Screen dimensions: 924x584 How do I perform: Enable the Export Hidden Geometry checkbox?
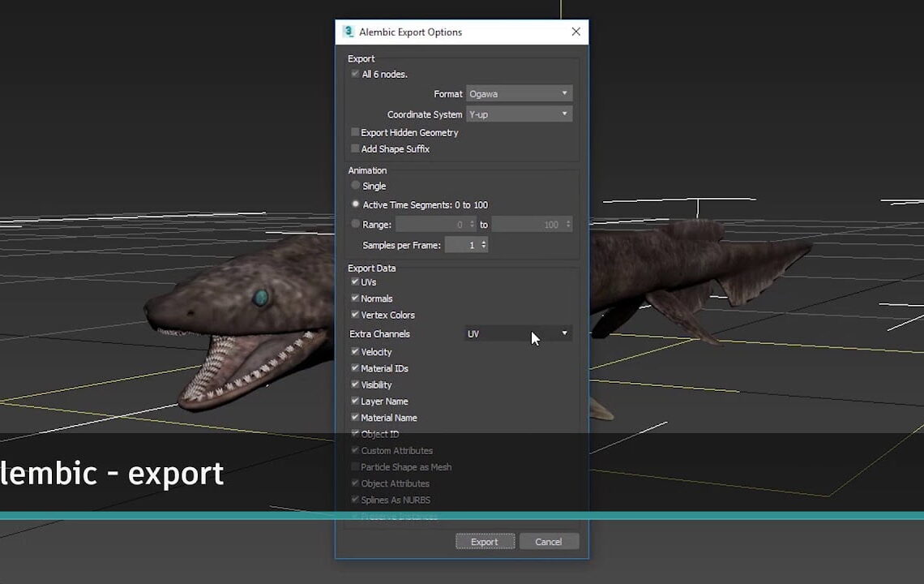(355, 131)
